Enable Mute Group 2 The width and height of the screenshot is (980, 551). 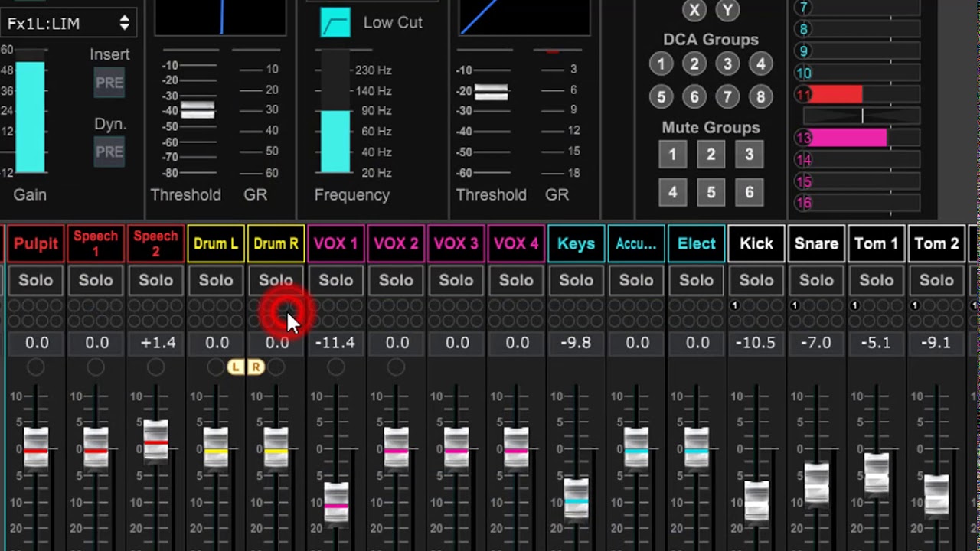(710, 155)
